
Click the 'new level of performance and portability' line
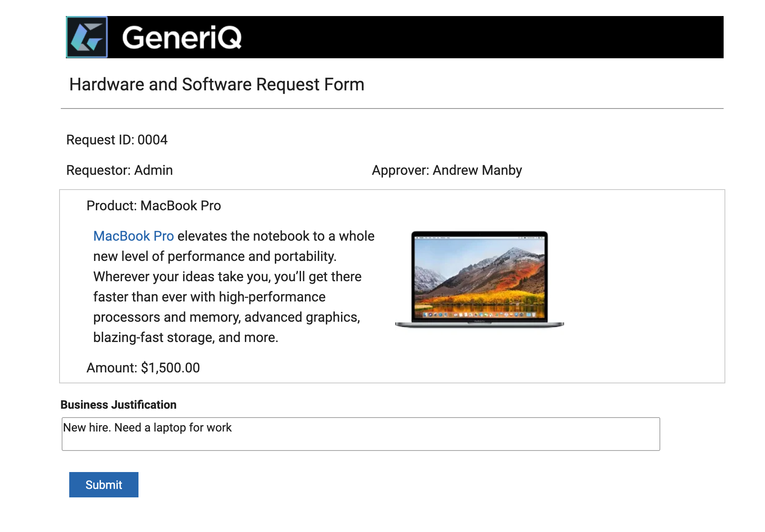(215, 256)
